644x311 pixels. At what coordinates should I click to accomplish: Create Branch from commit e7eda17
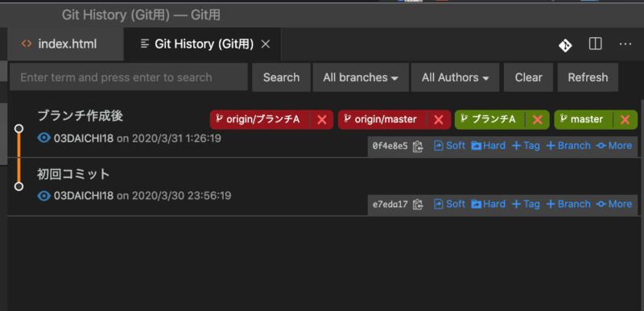[x=568, y=204]
